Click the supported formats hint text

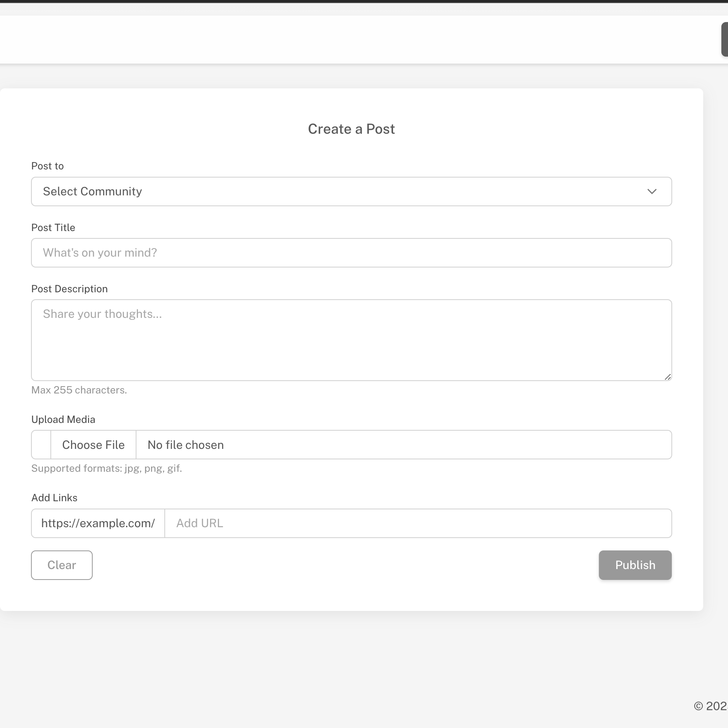point(107,468)
